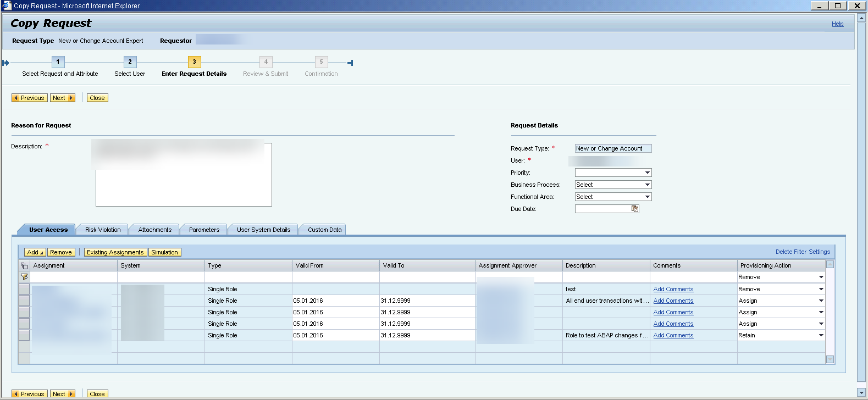The height and width of the screenshot is (400, 868).
Task: Click the Existing Assignments button
Action: coord(115,252)
